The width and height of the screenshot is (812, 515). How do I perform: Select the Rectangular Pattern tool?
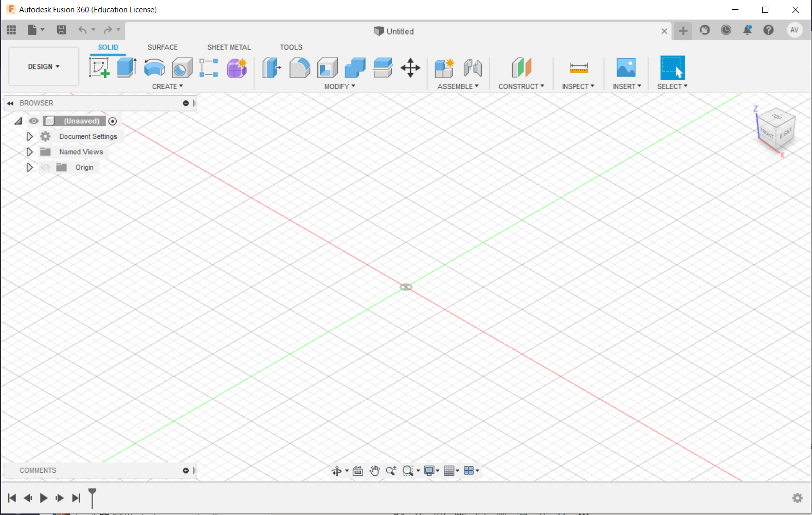[209, 67]
